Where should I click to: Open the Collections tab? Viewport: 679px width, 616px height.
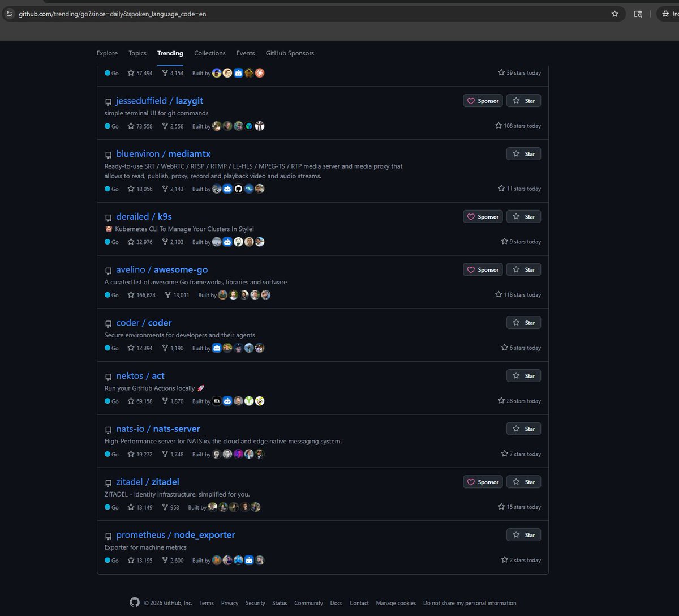pos(210,53)
